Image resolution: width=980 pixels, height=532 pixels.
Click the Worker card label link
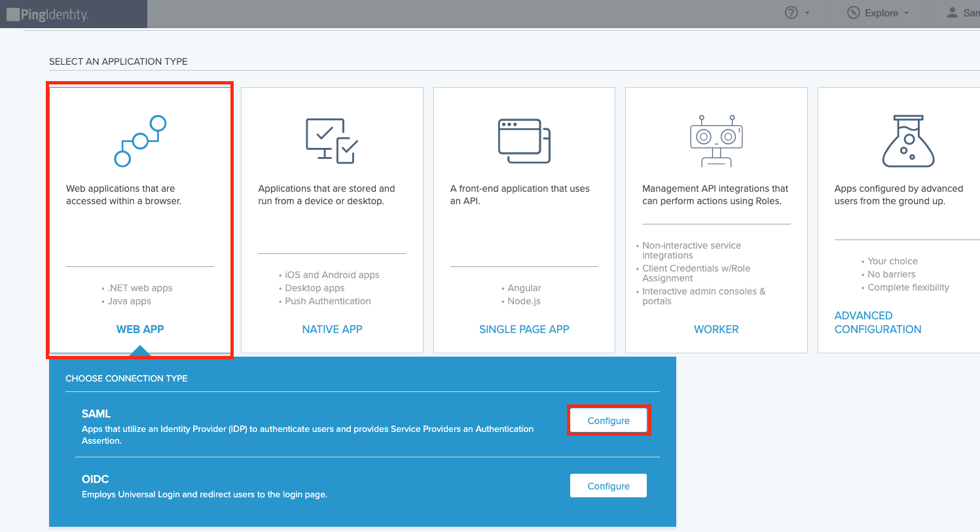point(716,329)
